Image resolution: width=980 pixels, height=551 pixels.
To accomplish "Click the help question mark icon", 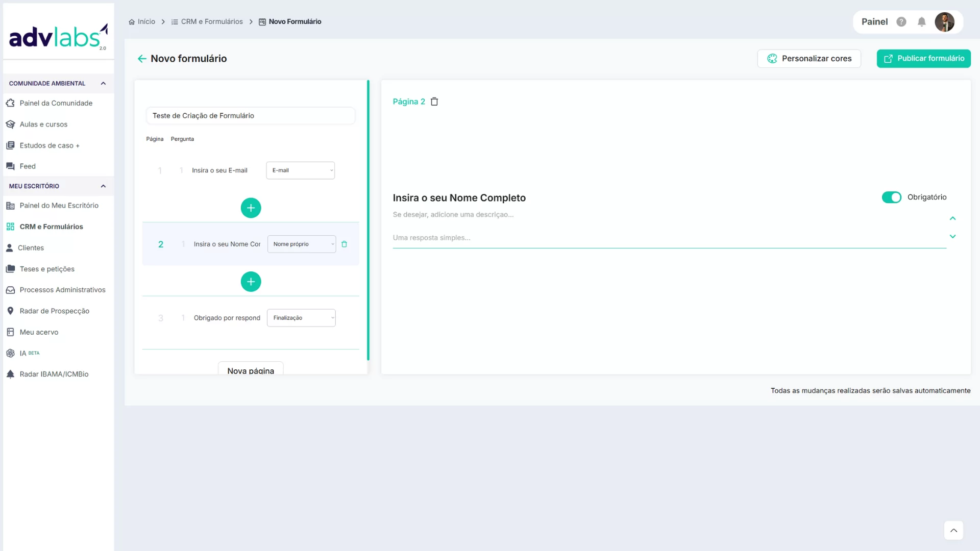I will coord(901,22).
